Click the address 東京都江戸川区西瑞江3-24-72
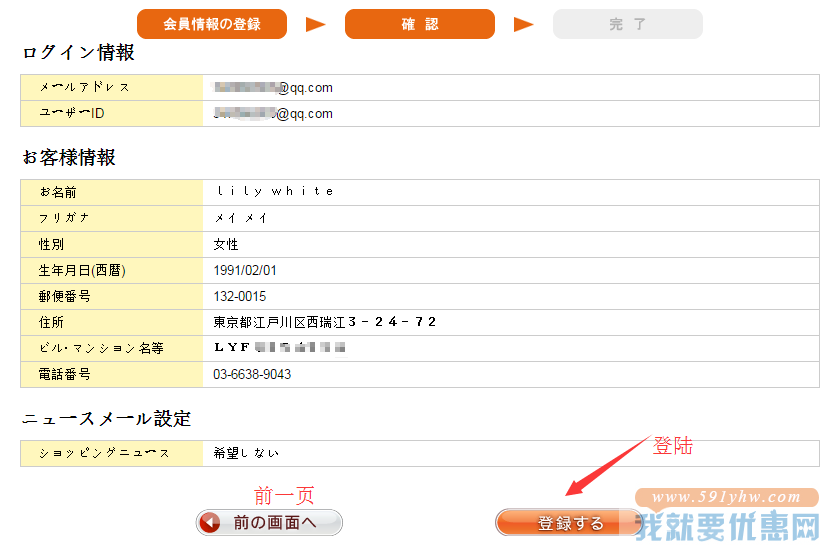The width and height of the screenshot is (834, 551). coord(325,322)
